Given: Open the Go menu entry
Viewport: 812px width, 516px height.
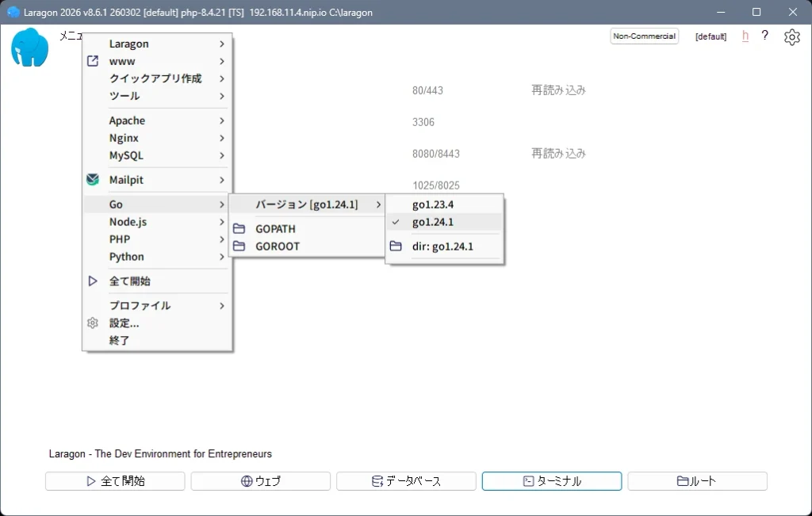Looking at the screenshot, I should click(x=156, y=204).
